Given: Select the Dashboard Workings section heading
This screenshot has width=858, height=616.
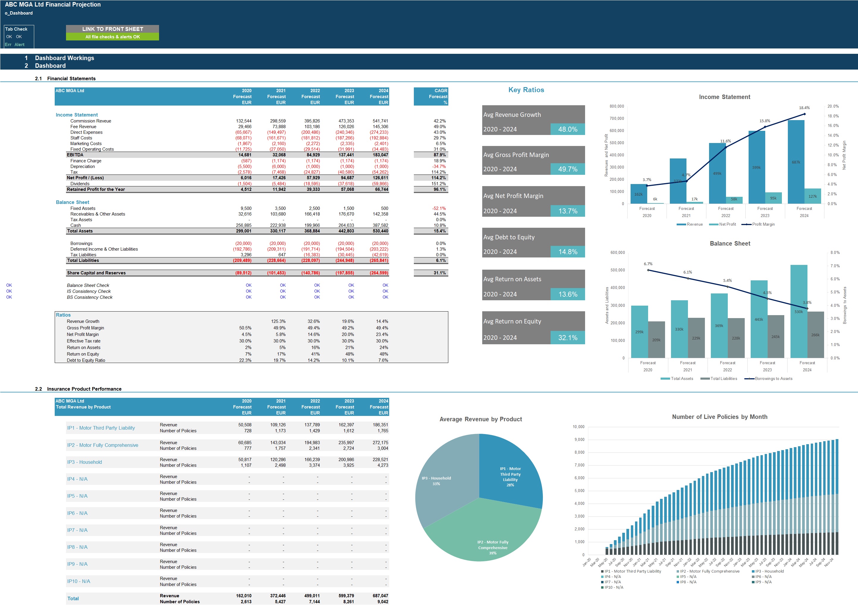Looking at the screenshot, I should pyautogui.click(x=64, y=58).
